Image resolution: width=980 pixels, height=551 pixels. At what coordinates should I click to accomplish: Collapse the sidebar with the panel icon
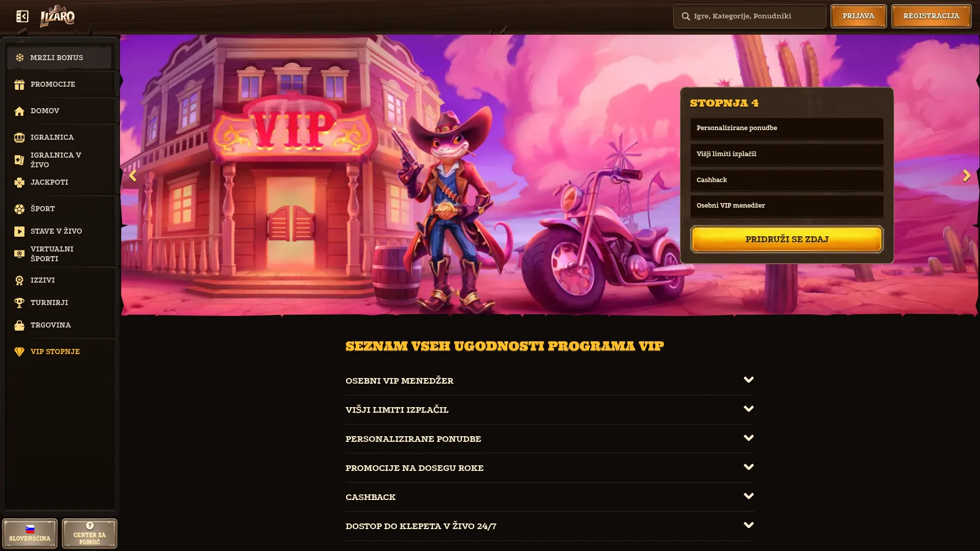pyautogui.click(x=22, y=16)
